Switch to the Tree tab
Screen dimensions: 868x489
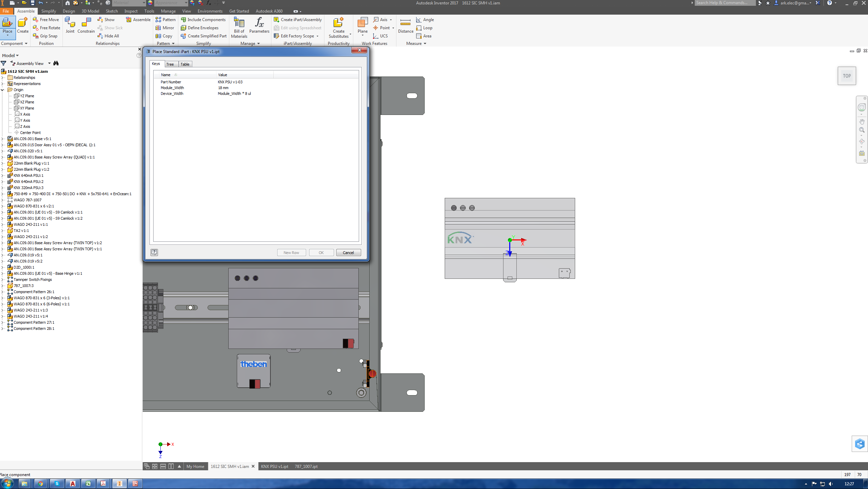click(170, 64)
